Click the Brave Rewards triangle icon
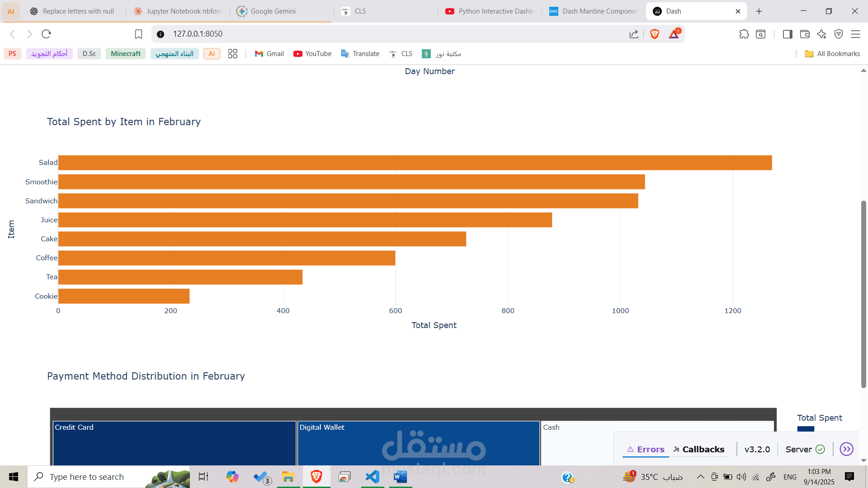 (674, 34)
